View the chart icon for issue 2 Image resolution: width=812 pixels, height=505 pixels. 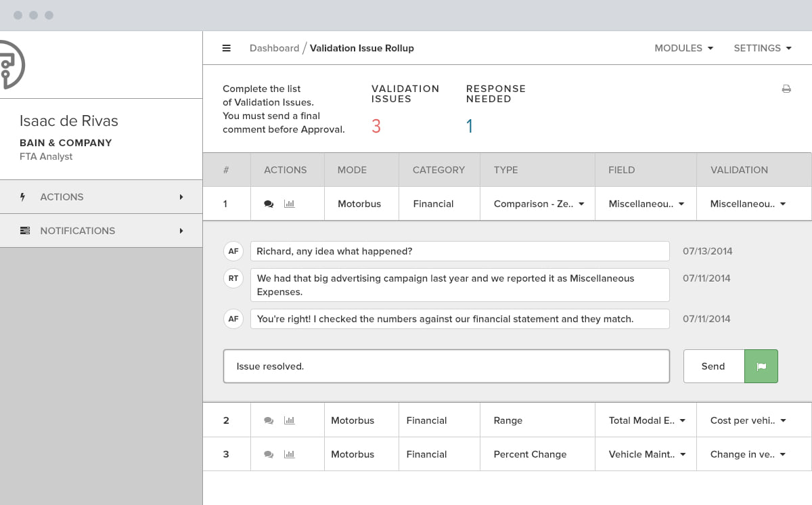tap(290, 420)
